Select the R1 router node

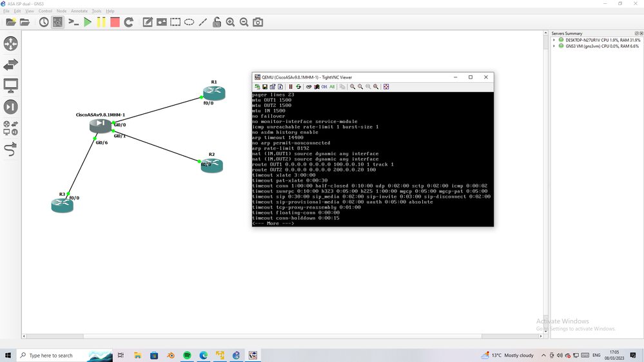214,93
